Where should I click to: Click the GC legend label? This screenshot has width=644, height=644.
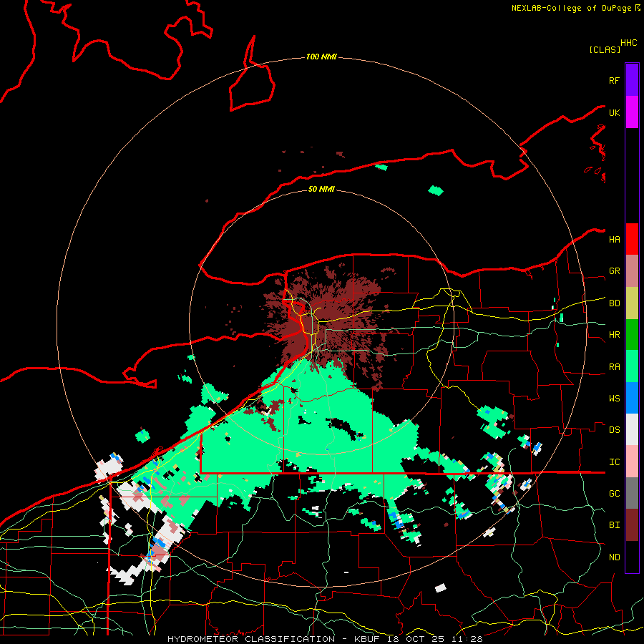pyautogui.click(x=614, y=494)
